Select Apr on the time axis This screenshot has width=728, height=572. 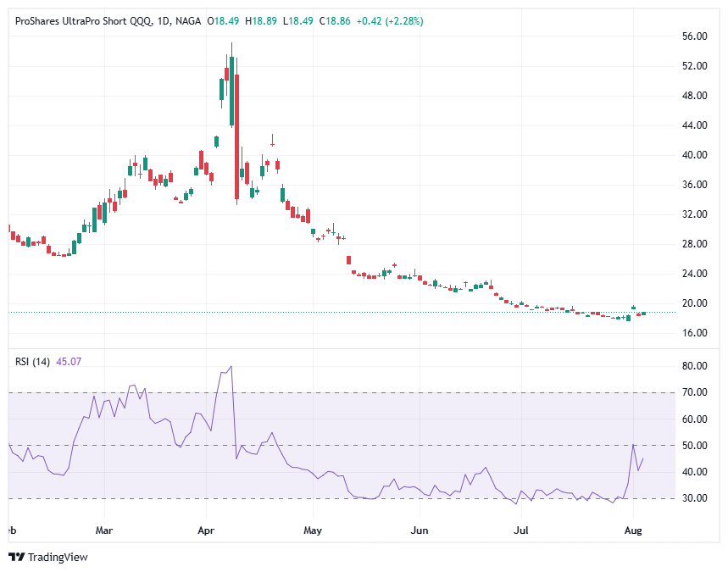pyautogui.click(x=205, y=530)
